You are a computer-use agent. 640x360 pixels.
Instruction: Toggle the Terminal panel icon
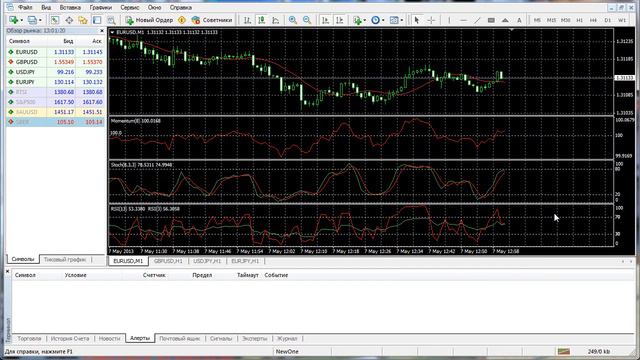pos(97,20)
